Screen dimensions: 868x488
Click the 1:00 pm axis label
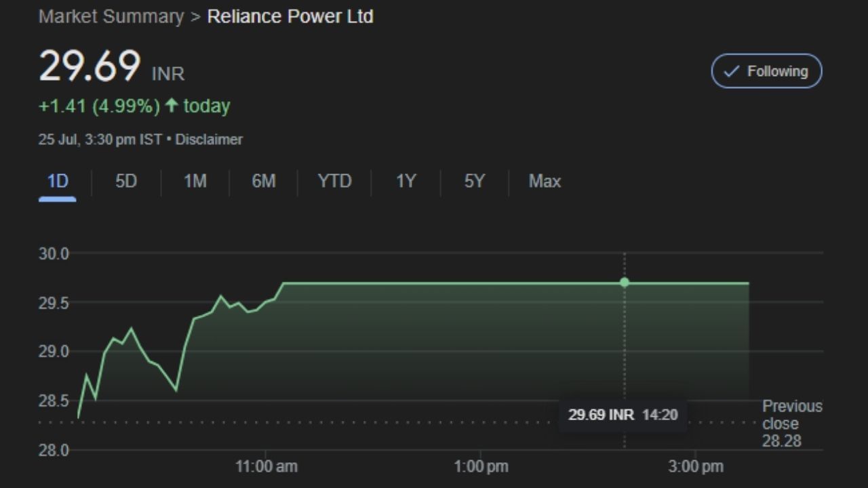coord(481,466)
